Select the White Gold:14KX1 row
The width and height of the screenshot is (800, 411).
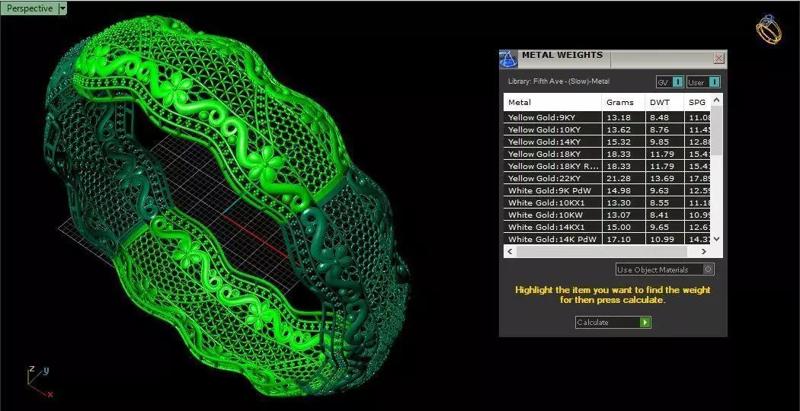pos(607,227)
